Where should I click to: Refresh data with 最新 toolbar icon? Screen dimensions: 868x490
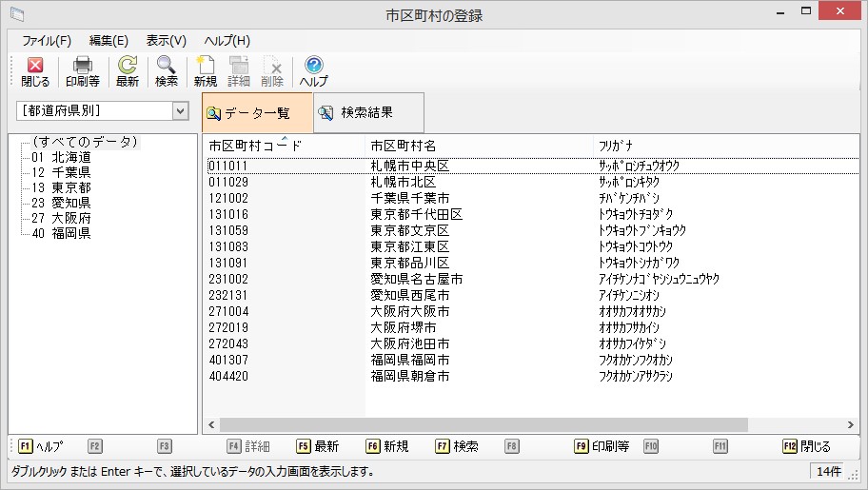click(127, 71)
